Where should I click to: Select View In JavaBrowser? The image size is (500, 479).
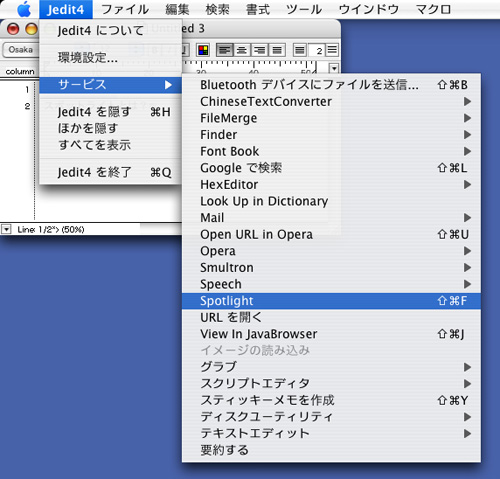(331, 334)
